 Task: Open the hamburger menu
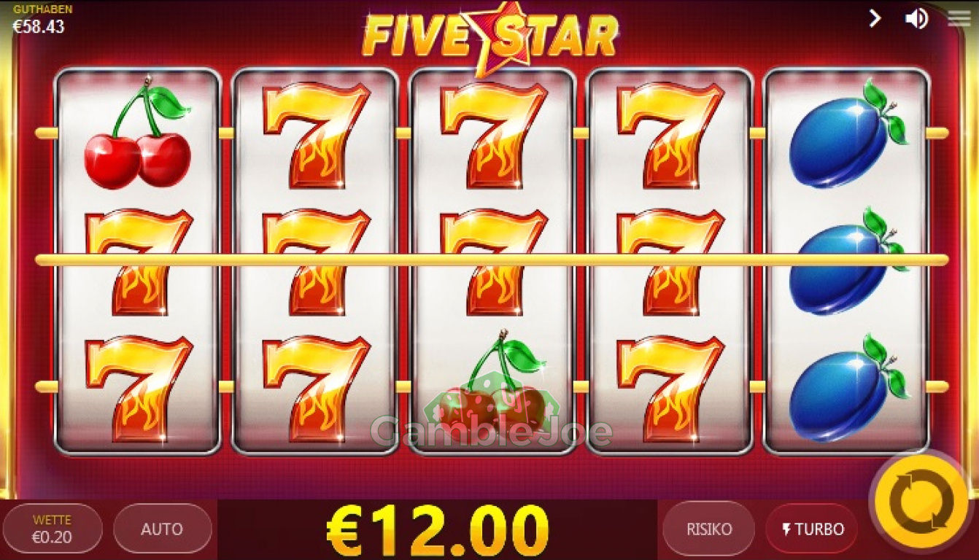[x=959, y=19]
